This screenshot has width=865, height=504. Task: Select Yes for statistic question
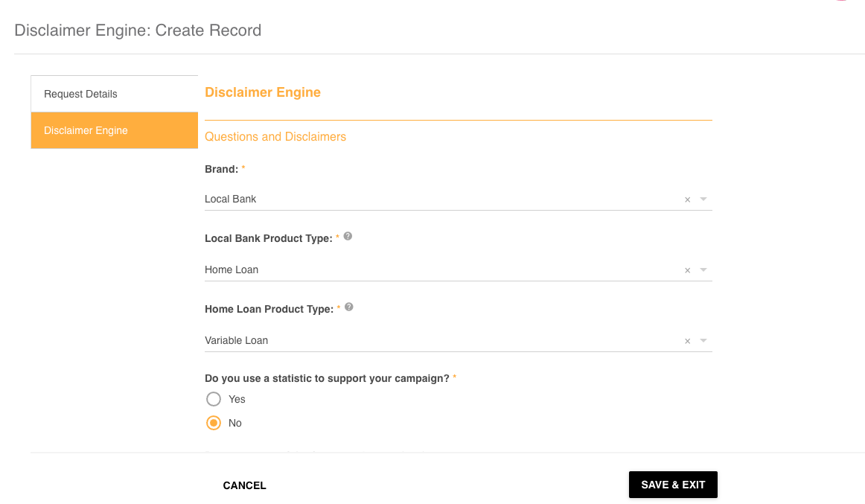coord(214,399)
